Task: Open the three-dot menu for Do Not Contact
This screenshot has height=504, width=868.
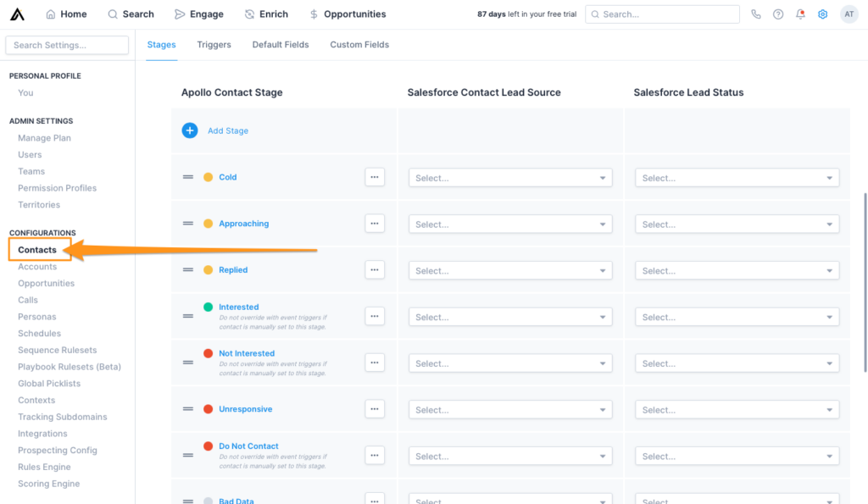Action: tap(375, 456)
